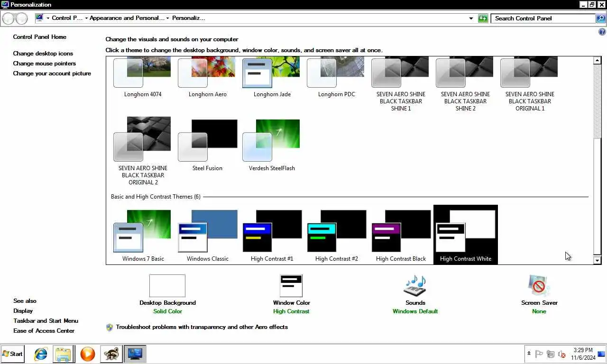The image size is (607, 364).
Task: Click the Personalization breadcrumb segment
Action: coord(188,18)
